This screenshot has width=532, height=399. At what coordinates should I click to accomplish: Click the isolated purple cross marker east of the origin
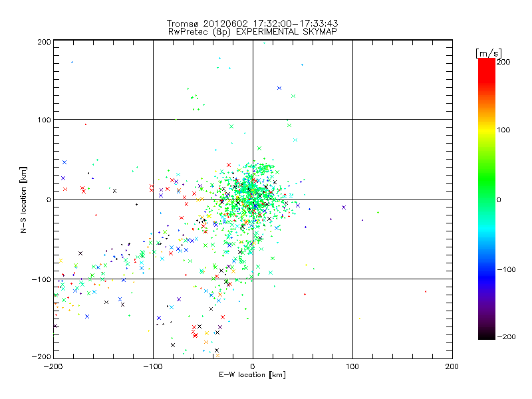tap(344, 207)
